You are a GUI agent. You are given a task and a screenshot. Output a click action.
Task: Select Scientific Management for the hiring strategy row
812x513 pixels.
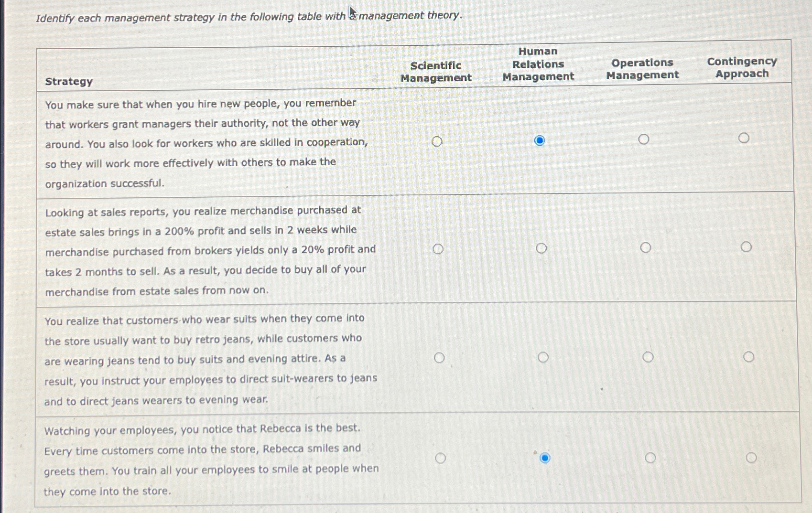438,141
